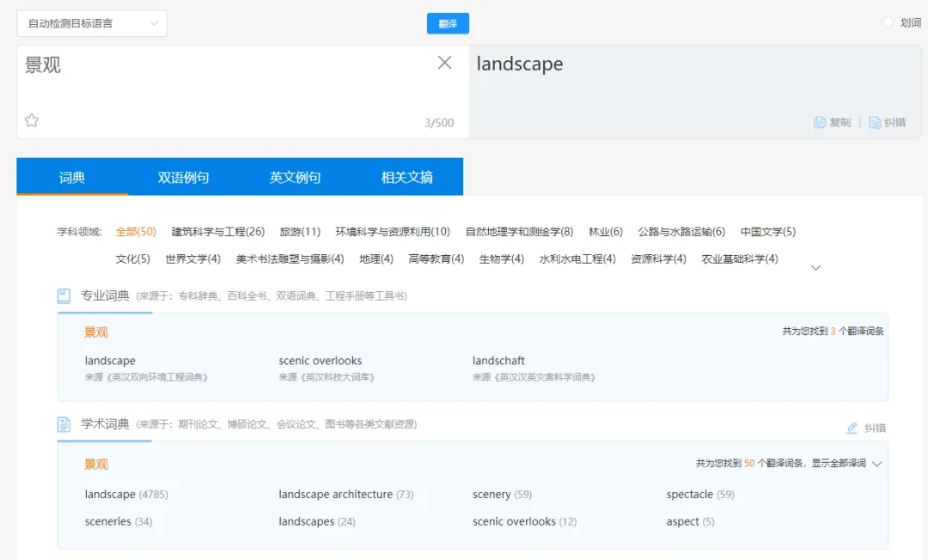Filter by 建筑科学与工程(26)
928x560 pixels.
point(217,232)
